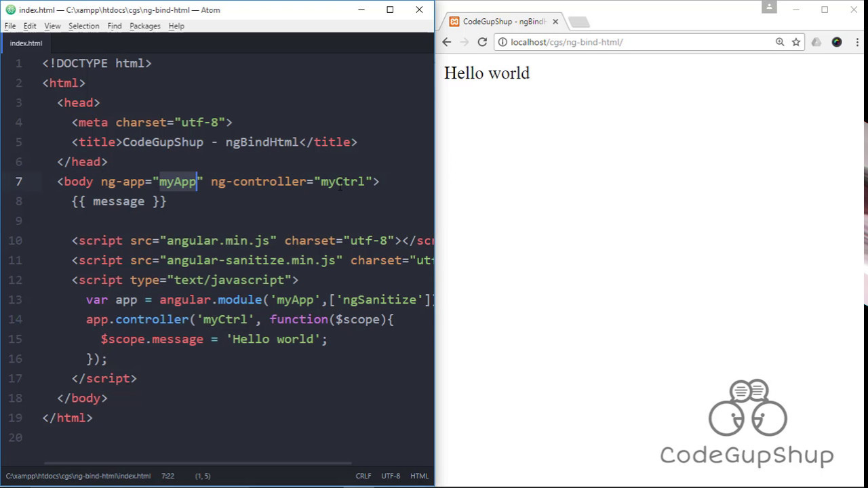The image size is (868, 488).
Task: Click line number 7 in the gutter
Action: pos(18,182)
